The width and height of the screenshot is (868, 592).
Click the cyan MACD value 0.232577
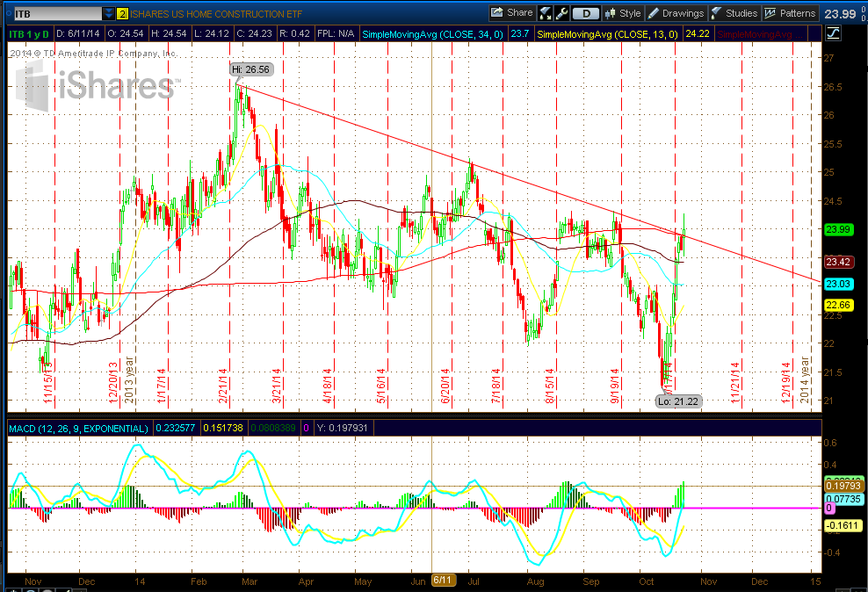point(176,429)
